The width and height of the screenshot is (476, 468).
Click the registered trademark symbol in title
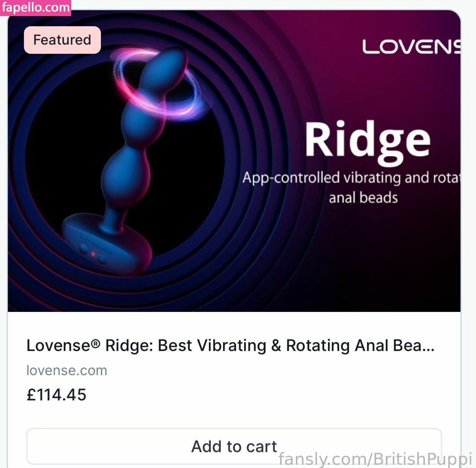click(x=95, y=343)
